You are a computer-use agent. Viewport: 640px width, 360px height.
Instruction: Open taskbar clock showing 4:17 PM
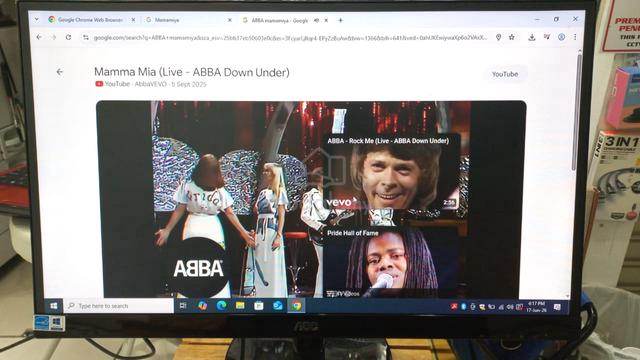click(536, 307)
